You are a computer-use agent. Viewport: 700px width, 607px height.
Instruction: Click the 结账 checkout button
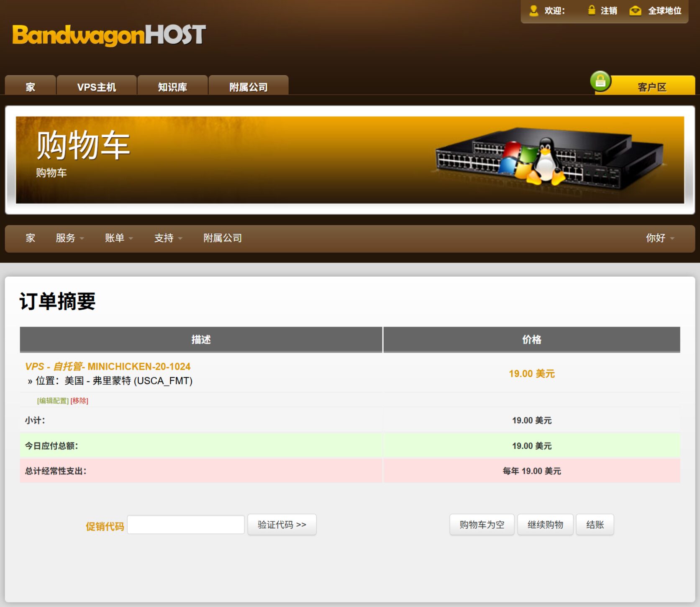point(595,525)
